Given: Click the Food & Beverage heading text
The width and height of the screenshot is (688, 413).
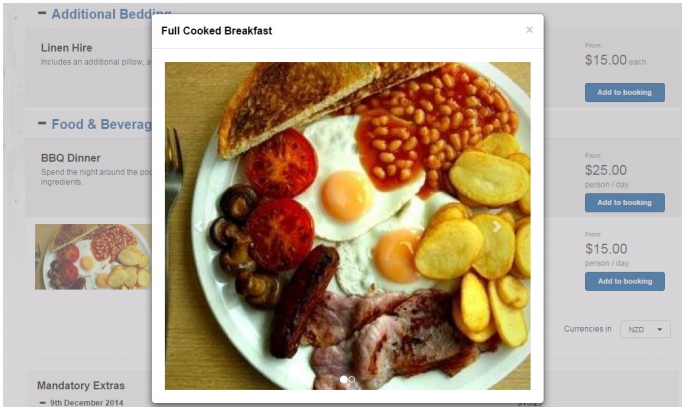Looking at the screenshot, I should (101, 124).
